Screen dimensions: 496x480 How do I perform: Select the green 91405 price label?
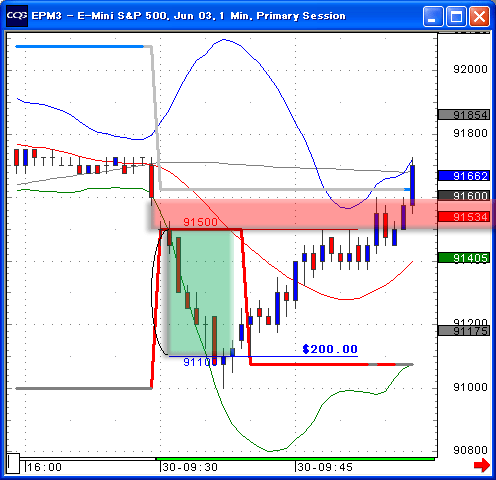[x=464, y=258]
